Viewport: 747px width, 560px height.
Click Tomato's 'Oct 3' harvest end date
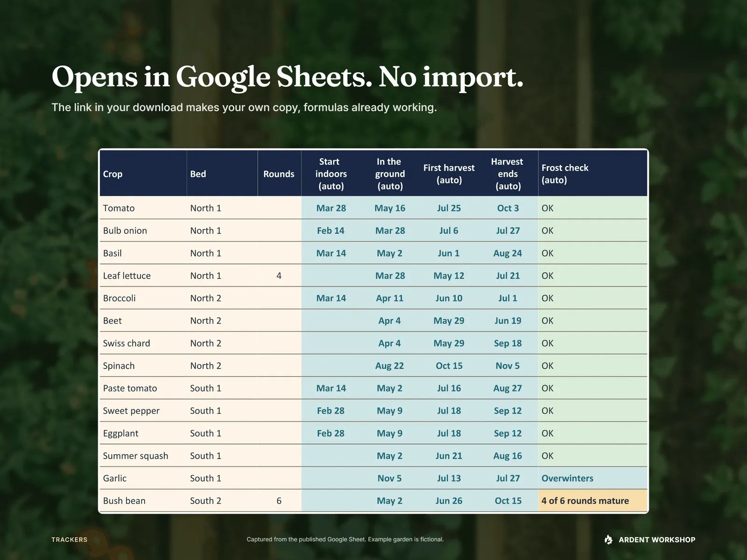pyautogui.click(x=508, y=208)
